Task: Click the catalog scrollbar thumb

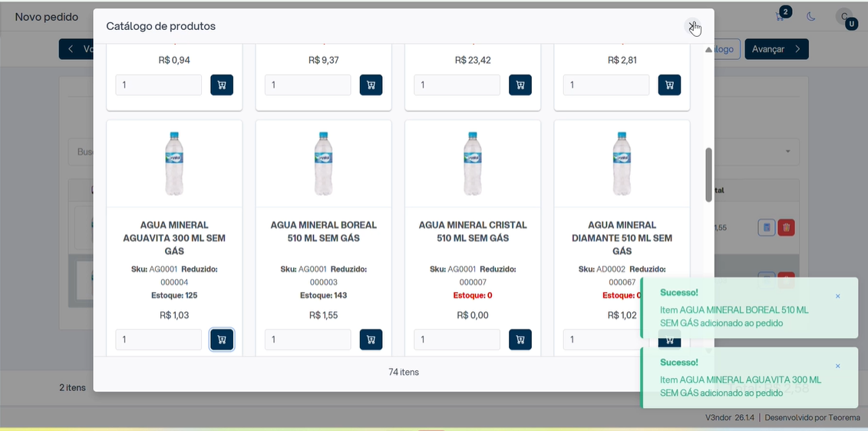Action: (708, 174)
